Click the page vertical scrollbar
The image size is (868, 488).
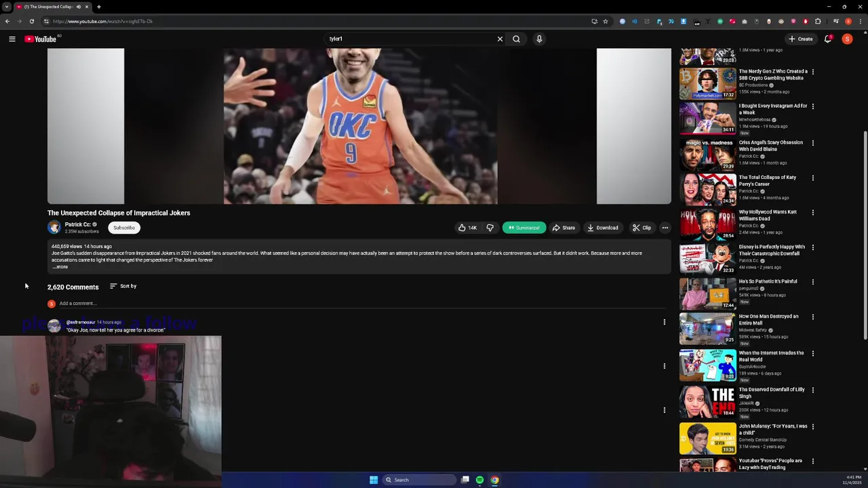pyautogui.click(x=865, y=235)
